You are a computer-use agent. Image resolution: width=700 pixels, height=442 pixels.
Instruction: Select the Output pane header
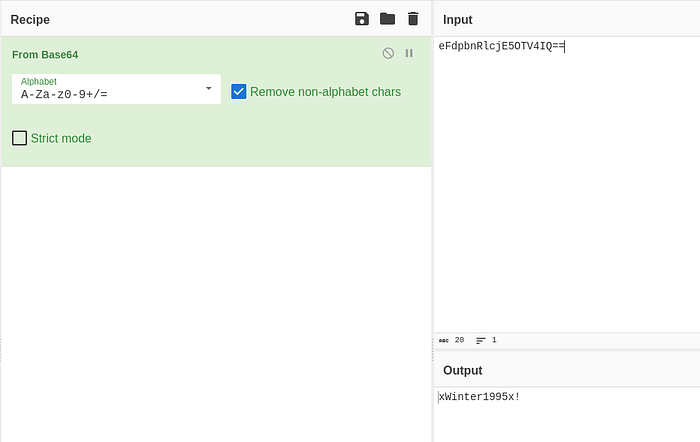pos(463,370)
